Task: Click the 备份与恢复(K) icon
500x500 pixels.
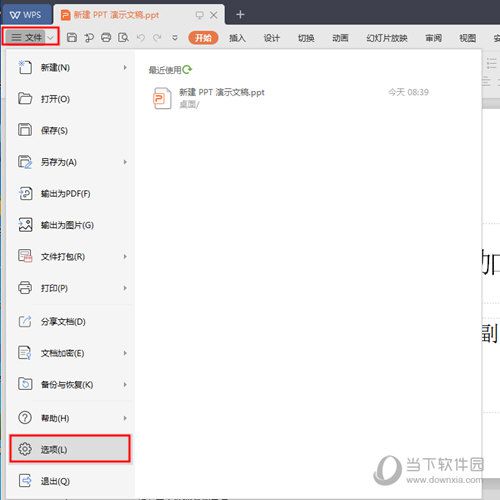Action: [x=25, y=384]
